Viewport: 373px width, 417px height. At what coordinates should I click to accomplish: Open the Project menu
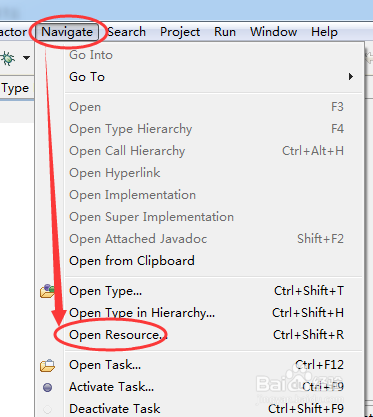coord(180,32)
